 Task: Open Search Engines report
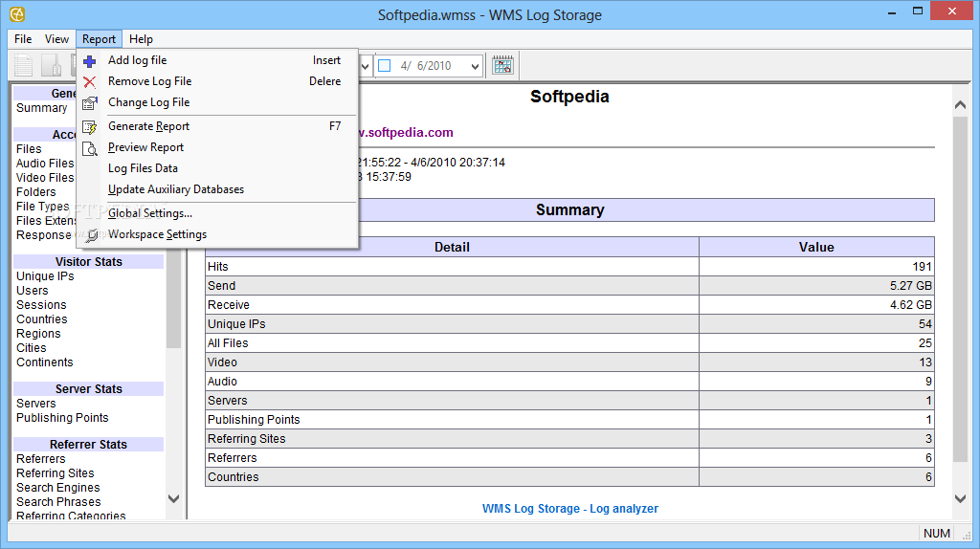point(57,487)
